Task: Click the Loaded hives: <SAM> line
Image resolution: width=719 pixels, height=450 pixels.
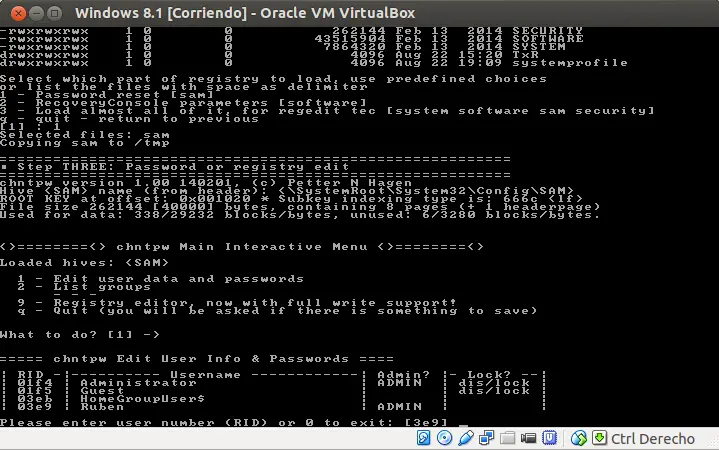Action: (84, 263)
